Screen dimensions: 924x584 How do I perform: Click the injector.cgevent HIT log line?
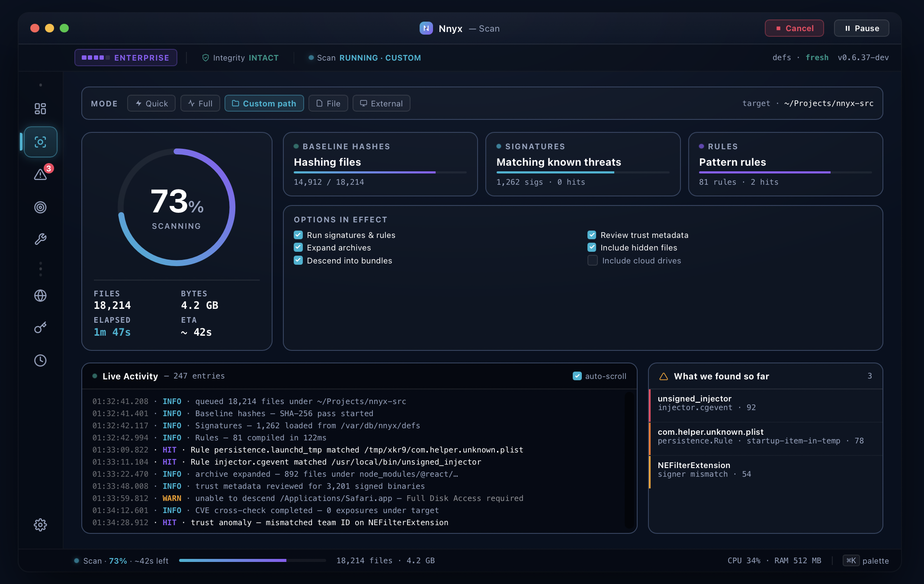pyautogui.click(x=287, y=462)
